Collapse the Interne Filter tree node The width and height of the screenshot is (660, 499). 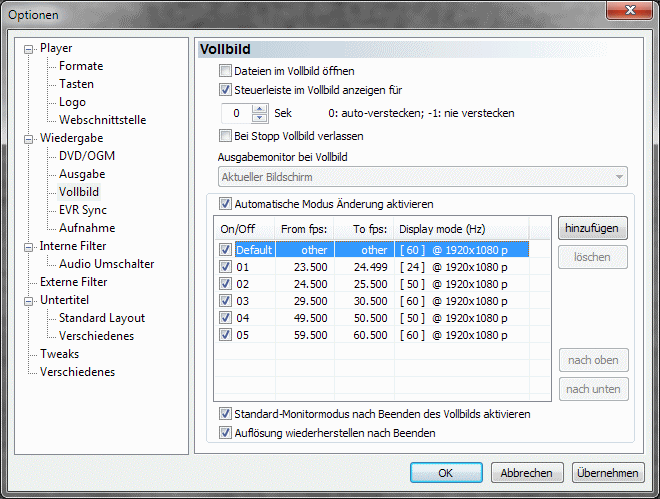pyautogui.click(x=28, y=247)
